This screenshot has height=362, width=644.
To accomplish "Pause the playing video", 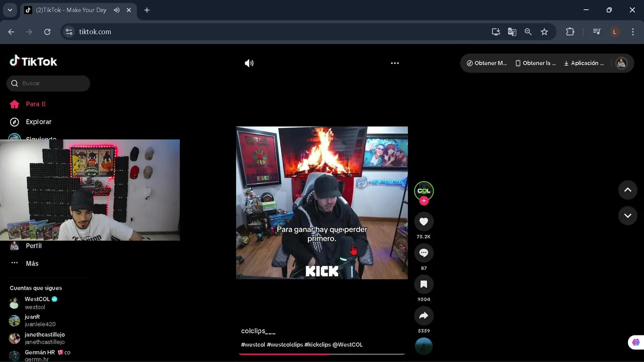I will coord(322,203).
